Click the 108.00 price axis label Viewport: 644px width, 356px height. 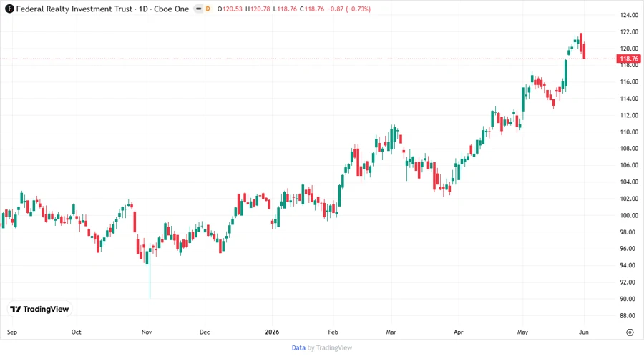coord(629,149)
